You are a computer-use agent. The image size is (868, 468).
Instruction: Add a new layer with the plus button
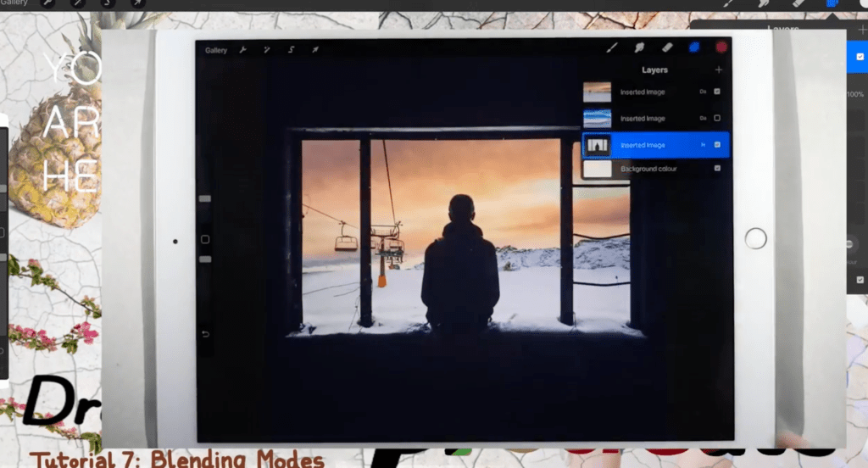pyautogui.click(x=719, y=70)
